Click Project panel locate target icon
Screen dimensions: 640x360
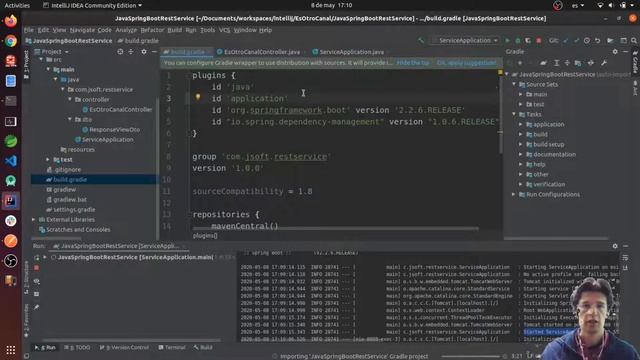pos(120,52)
